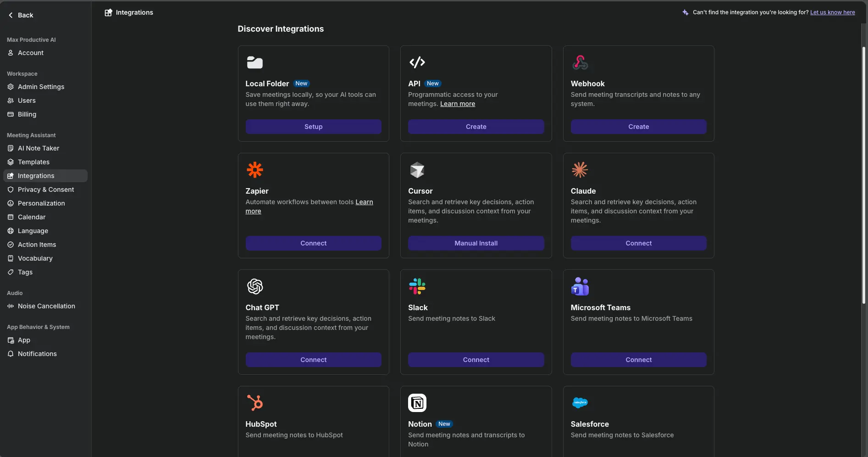
Task: Click the Notion logo icon
Action: 417,403
